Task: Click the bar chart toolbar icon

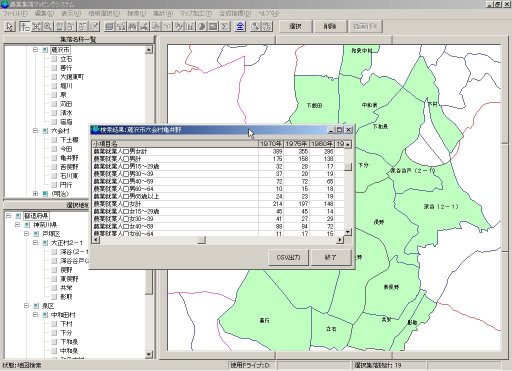Action: tap(190, 26)
